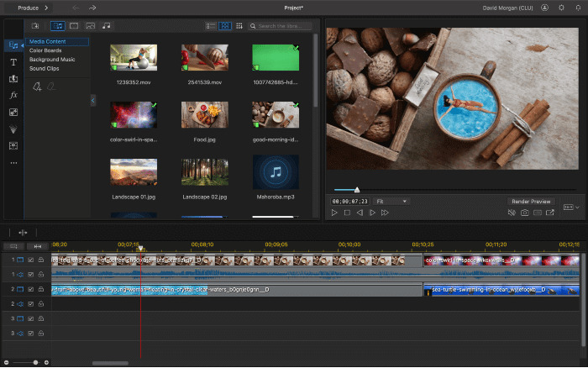The image size is (588, 368).
Task: Disable video track 1 checkbox
Action: coord(31,260)
